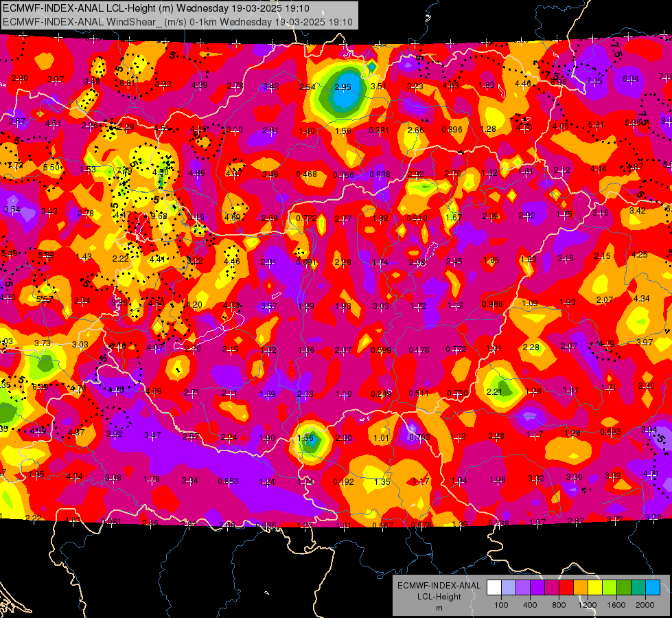The height and width of the screenshot is (618, 672).
Task: Click the LCL-Height title line at top
Action: coord(156,8)
